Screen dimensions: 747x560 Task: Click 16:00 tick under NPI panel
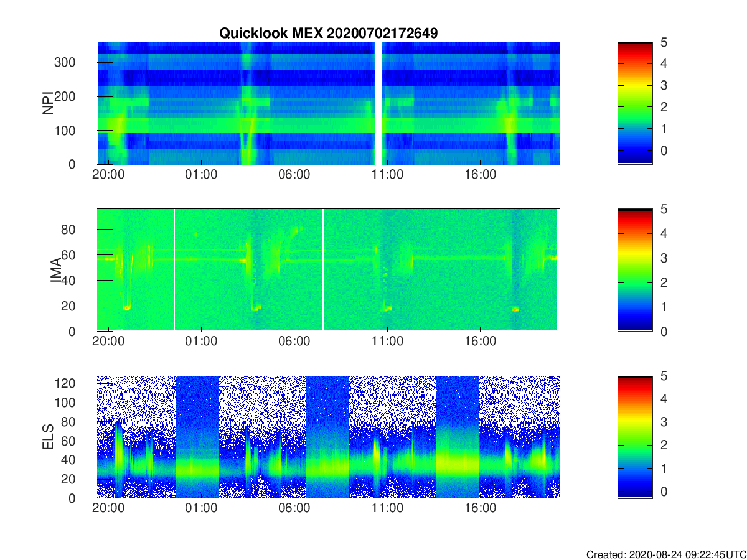coord(480,175)
